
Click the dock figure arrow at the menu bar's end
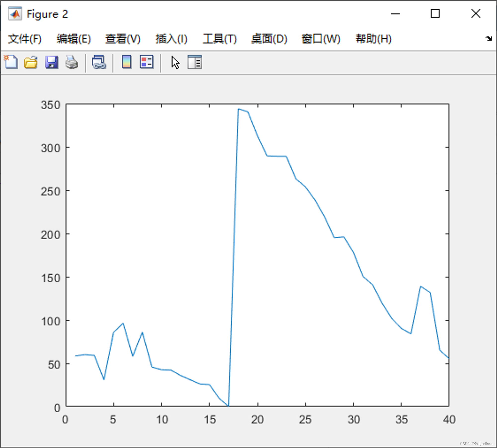(x=489, y=38)
